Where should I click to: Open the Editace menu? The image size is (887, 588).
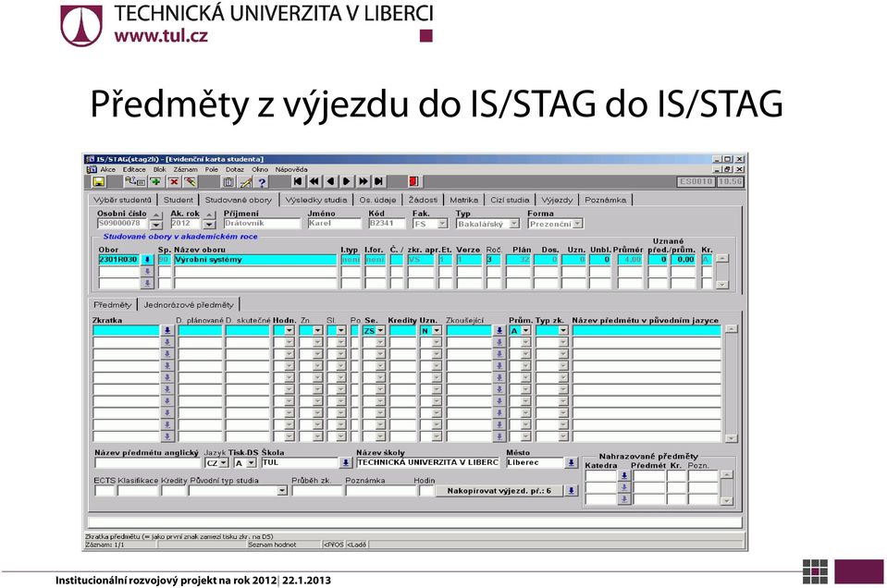134,169
